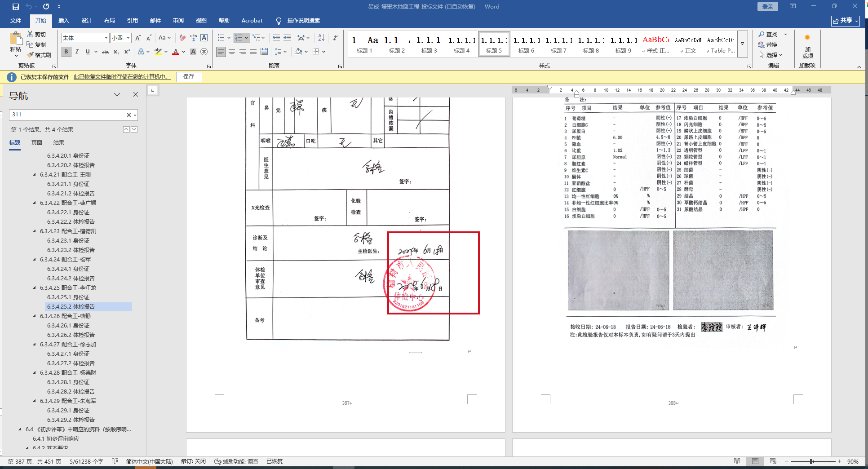Open the multilevel list dropdown
868x469 pixels.
pyautogui.click(x=263, y=38)
